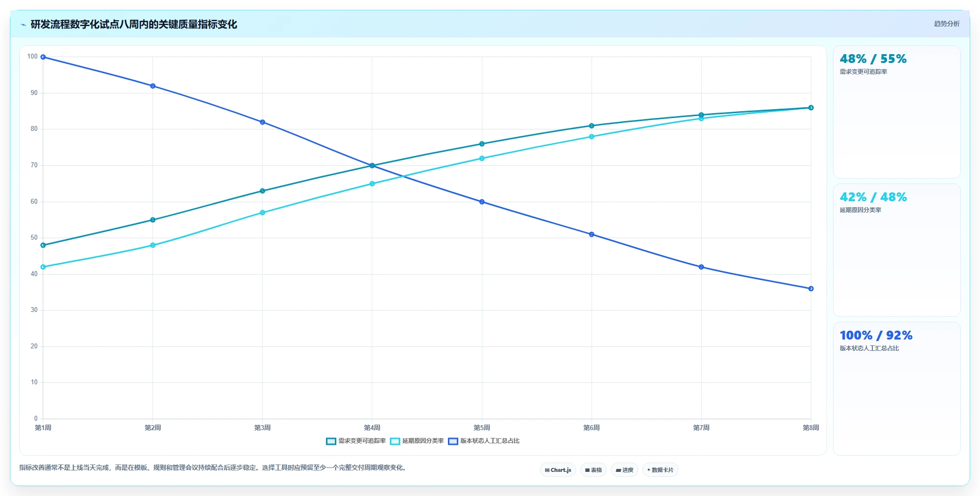This screenshot has width=980, height=496.
Task: Click the 表格 tag
Action: 594,470
